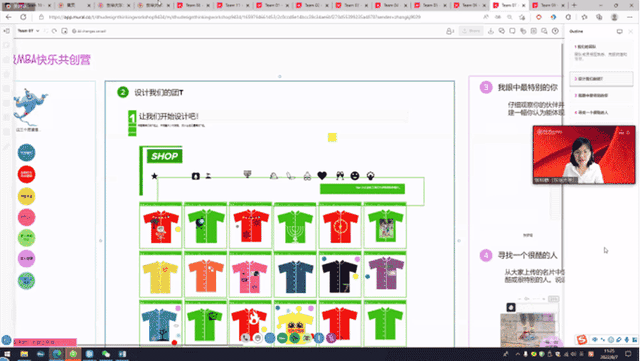The width and height of the screenshot is (640, 361).
Task: Click the violet circle in left panel
Action: [27, 258]
